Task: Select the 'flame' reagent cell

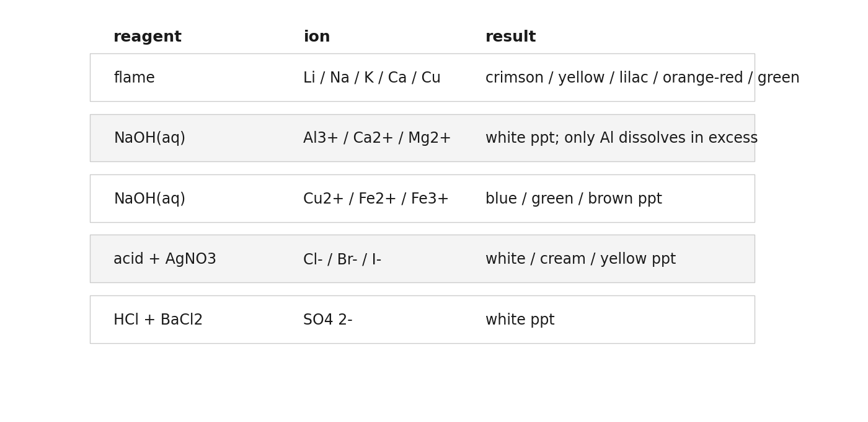Action: 134,78
